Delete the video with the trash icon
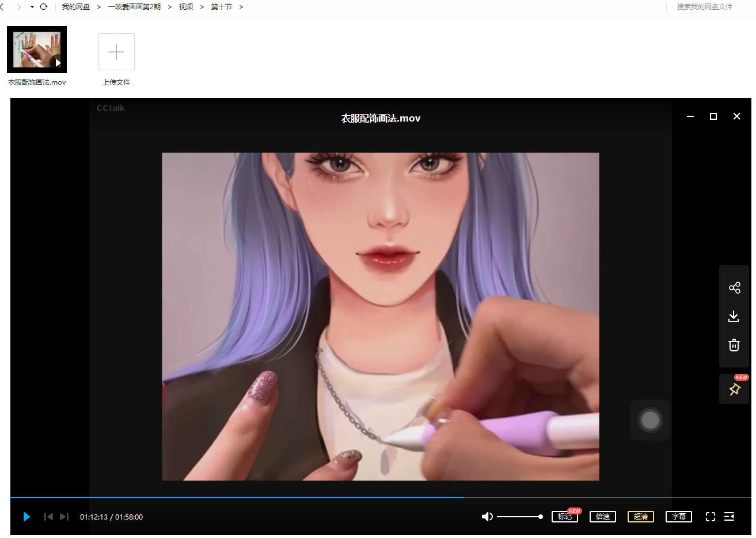Image resolution: width=756 pixels, height=538 pixels. coord(734,345)
